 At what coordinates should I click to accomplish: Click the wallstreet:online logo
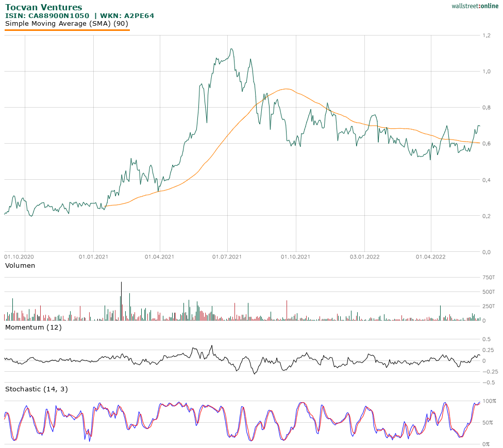point(475,6)
